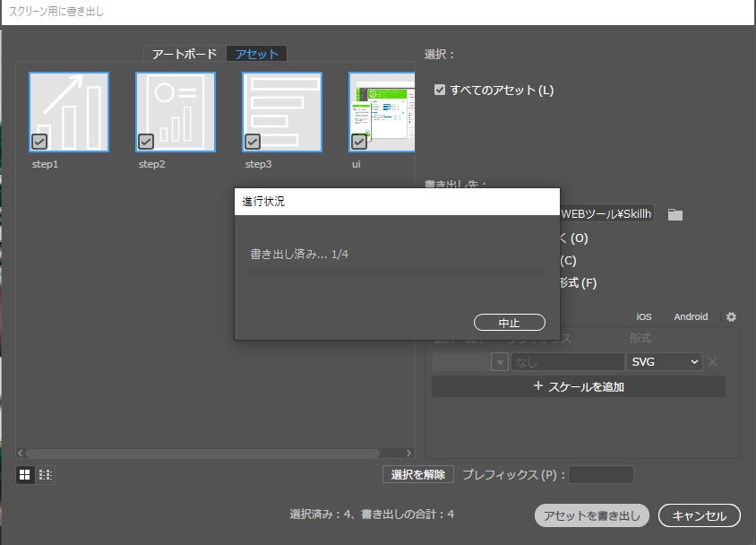Click the ui asset name label

click(357, 164)
